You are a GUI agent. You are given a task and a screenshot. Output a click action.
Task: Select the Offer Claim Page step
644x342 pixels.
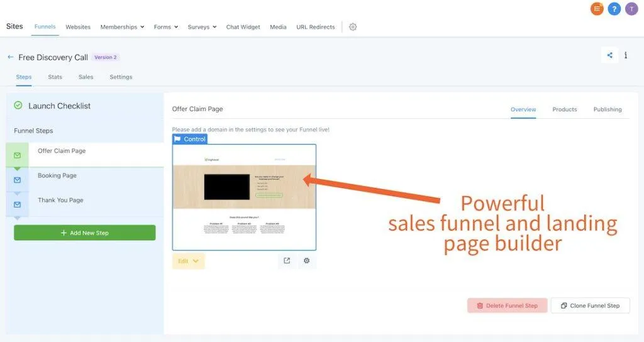tap(85, 155)
